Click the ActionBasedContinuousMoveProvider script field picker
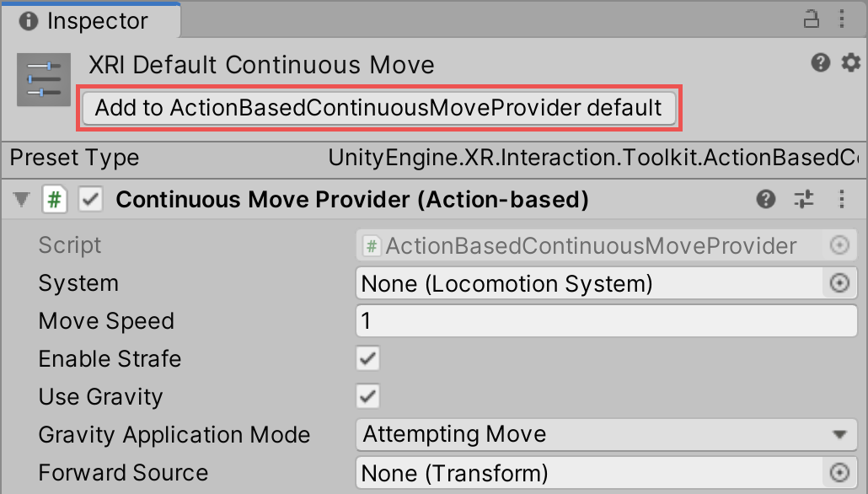Screen dimensions: 868x494 pos(839,245)
